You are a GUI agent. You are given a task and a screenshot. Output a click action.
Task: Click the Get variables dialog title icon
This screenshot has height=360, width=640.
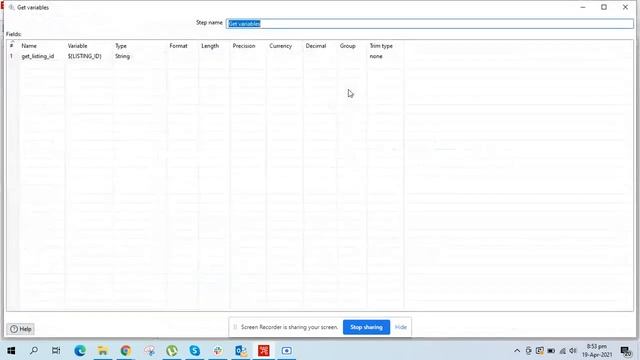coord(11,7)
